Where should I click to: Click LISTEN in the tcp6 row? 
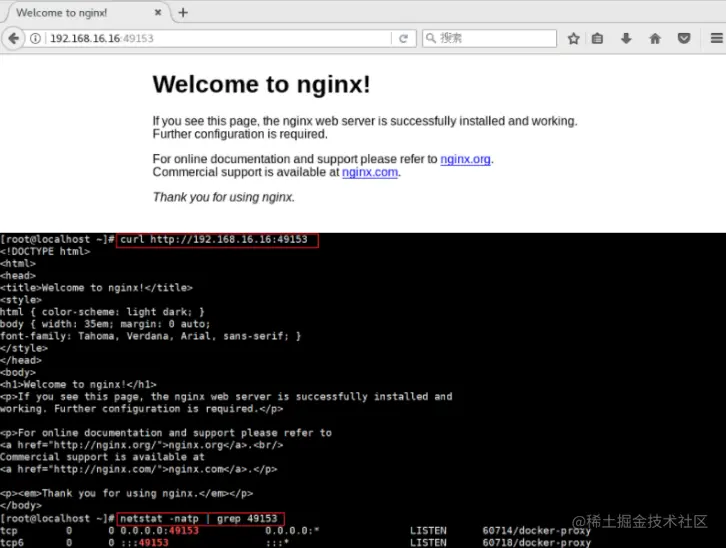pyautogui.click(x=428, y=542)
